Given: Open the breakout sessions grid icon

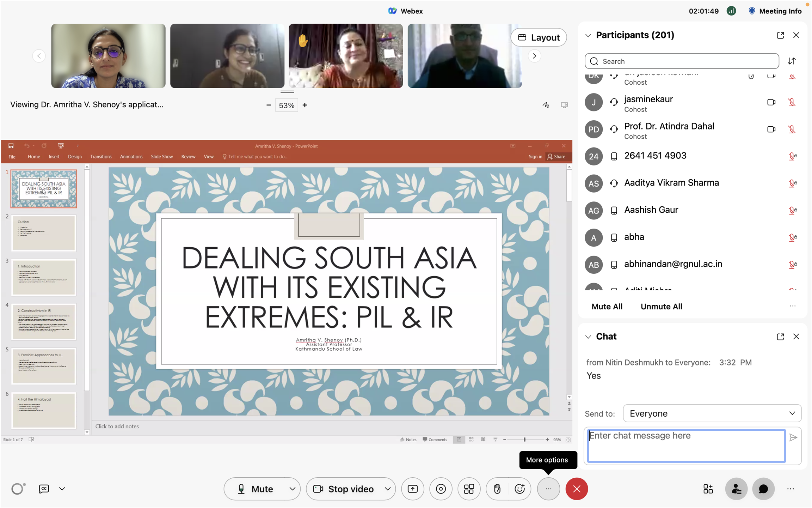Looking at the screenshot, I should 469,489.
